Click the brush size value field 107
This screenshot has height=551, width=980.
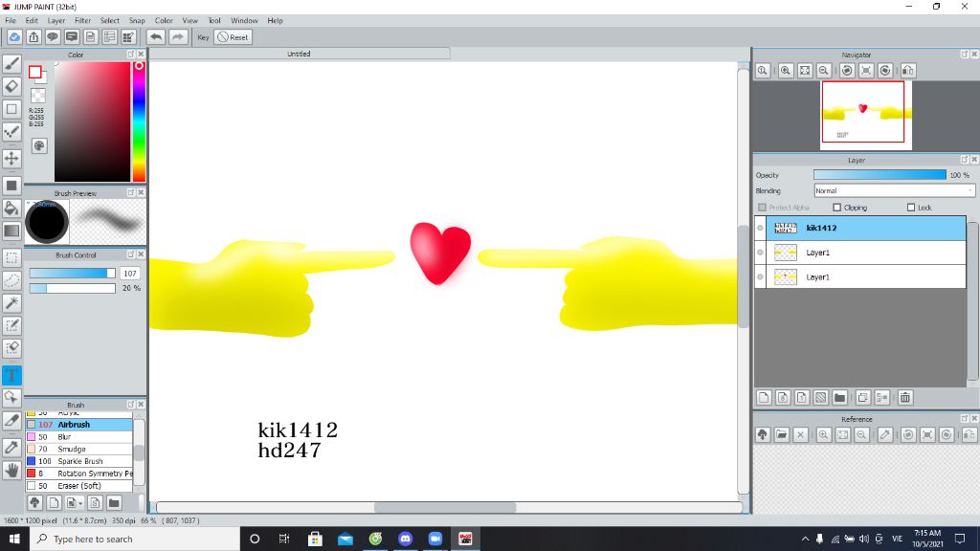[130, 273]
